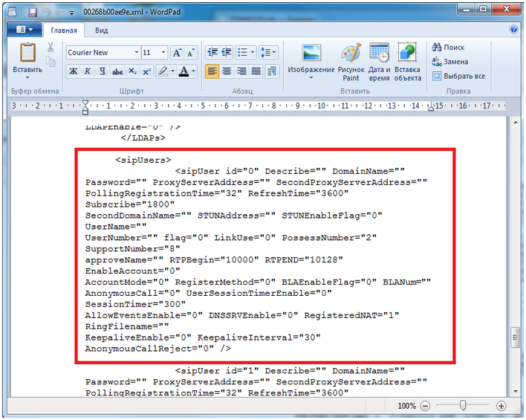Click the 100% zoom level label
Screen dimensions: 526x420
[x=406, y=406]
